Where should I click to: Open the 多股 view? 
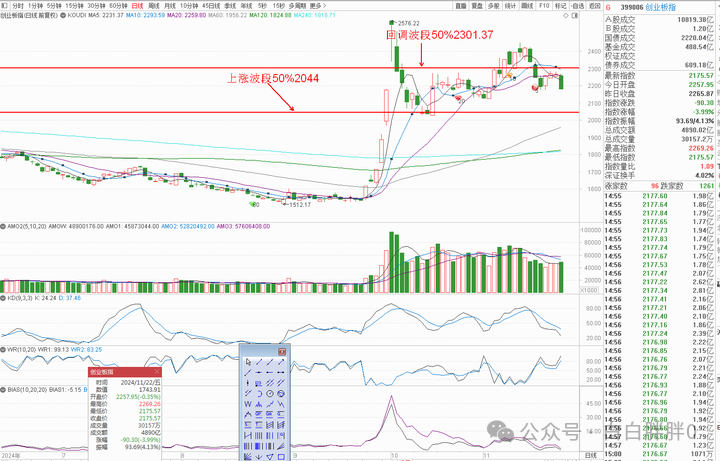point(494,6)
